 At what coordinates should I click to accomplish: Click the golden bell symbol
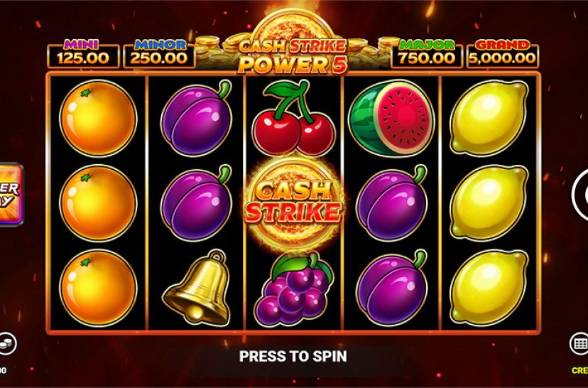click(197, 289)
